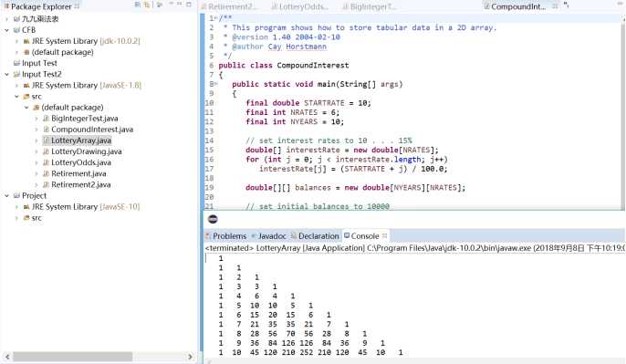The width and height of the screenshot is (626, 364).
Task: Click the LotteryOdds.java file icon
Action: [46, 162]
